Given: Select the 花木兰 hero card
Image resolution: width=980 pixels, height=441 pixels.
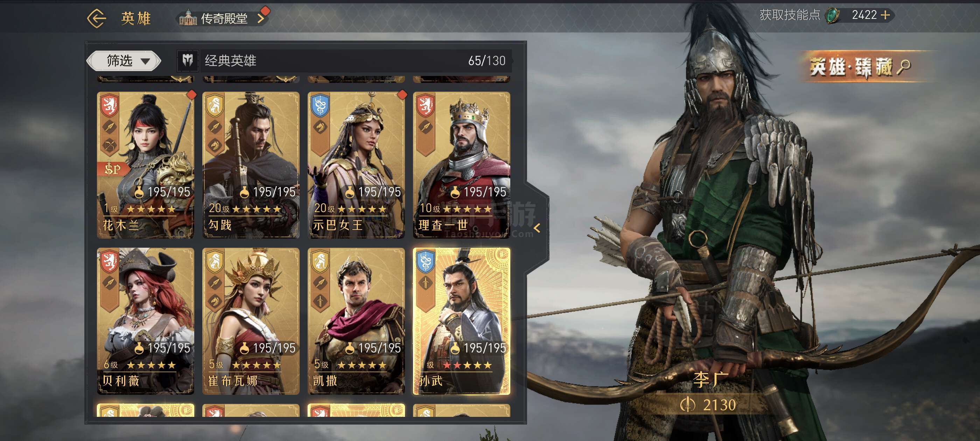Looking at the screenshot, I should [145, 165].
